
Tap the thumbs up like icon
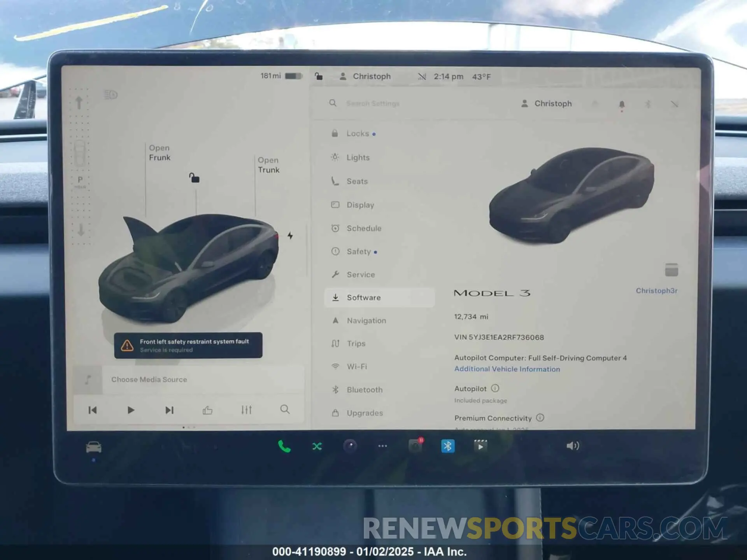[x=207, y=410]
